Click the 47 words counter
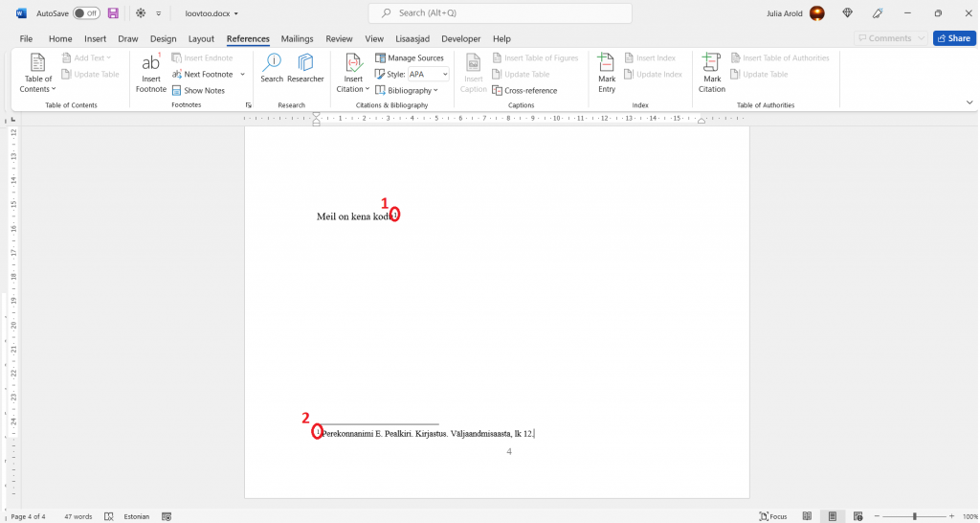This screenshot has height=523, width=980. [x=78, y=516]
